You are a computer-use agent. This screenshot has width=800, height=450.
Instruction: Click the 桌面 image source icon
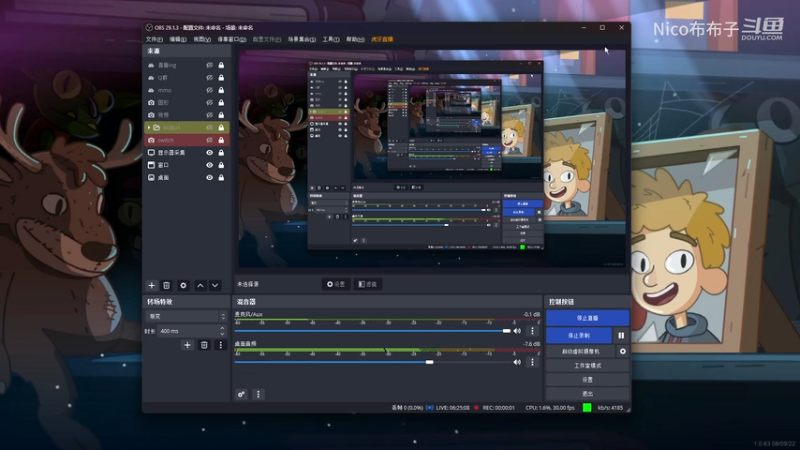click(x=151, y=178)
